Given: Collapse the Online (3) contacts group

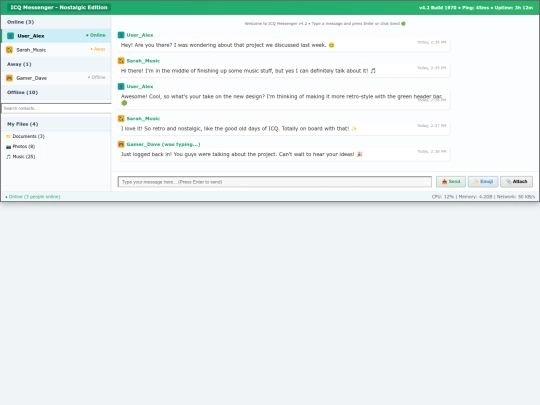Looking at the screenshot, I should tap(56, 22).
